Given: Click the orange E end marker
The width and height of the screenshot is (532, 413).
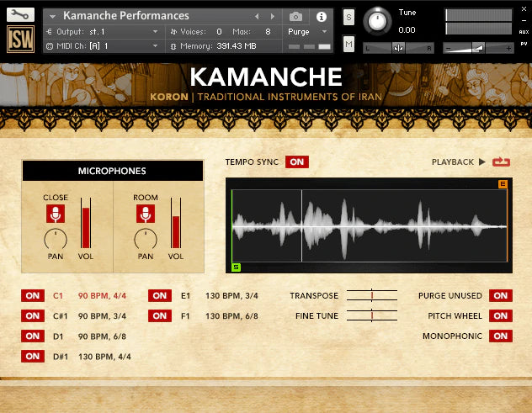Looking at the screenshot, I should point(503,184).
